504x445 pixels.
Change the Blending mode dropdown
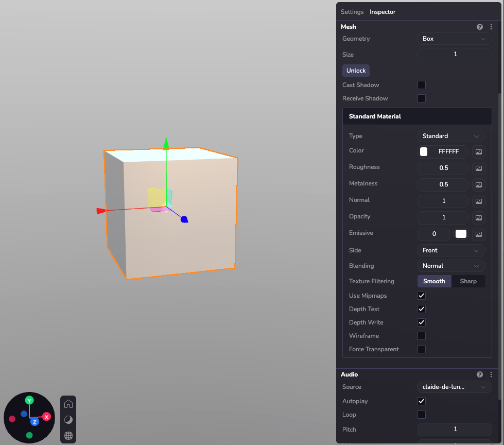click(451, 266)
